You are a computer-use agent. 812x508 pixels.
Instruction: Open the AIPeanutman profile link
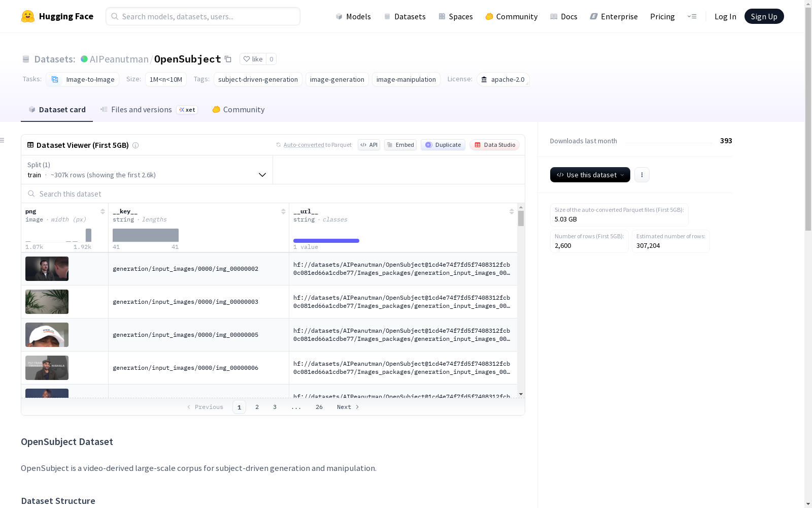point(119,59)
